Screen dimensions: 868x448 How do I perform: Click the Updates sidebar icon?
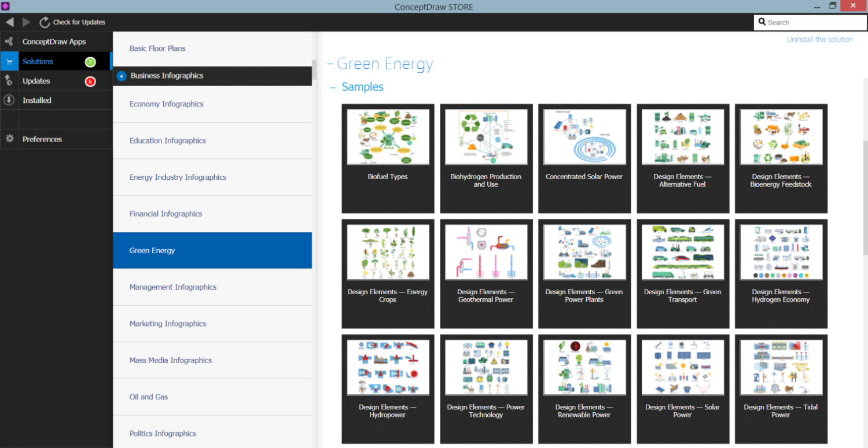click(9, 81)
